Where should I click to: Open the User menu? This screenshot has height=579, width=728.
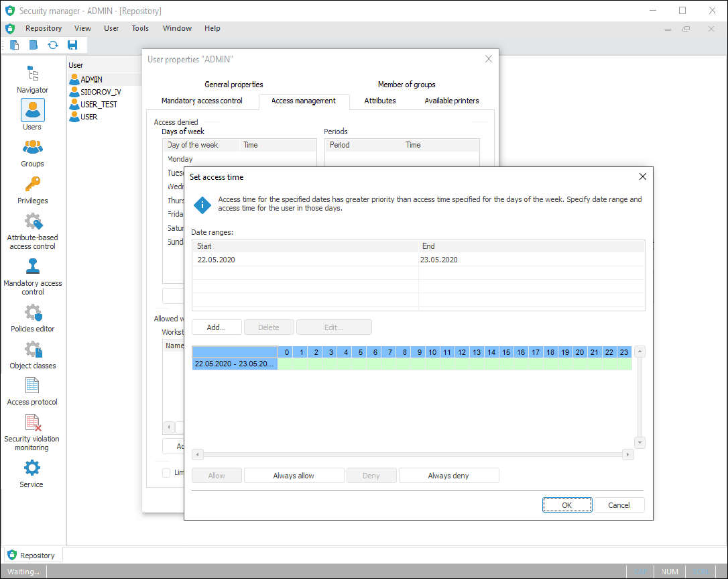pyautogui.click(x=111, y=28)
